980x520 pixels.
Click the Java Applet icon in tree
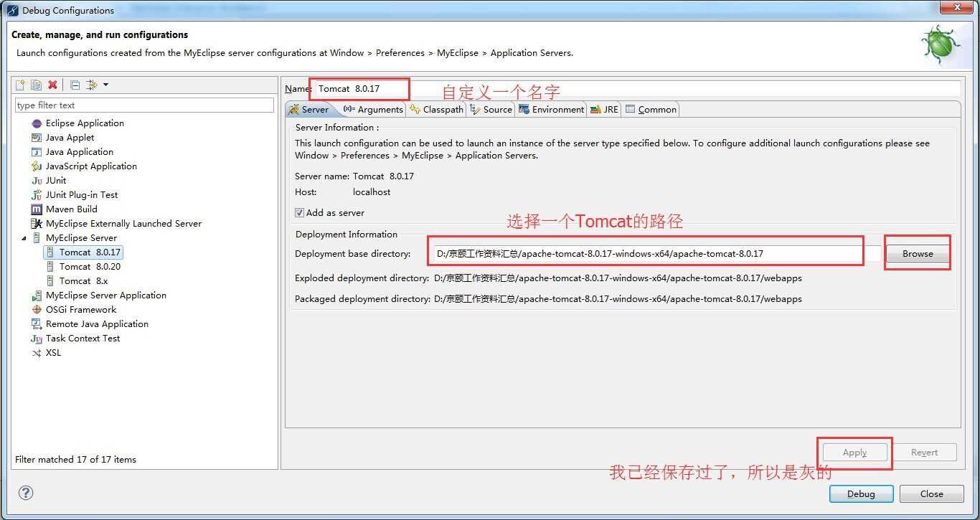point(37,138)
